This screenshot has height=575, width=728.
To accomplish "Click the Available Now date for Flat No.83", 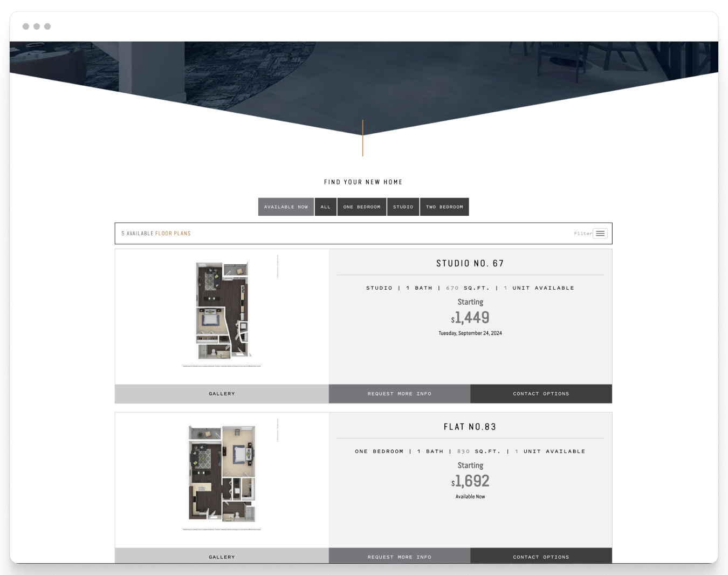I will [470, 496].
